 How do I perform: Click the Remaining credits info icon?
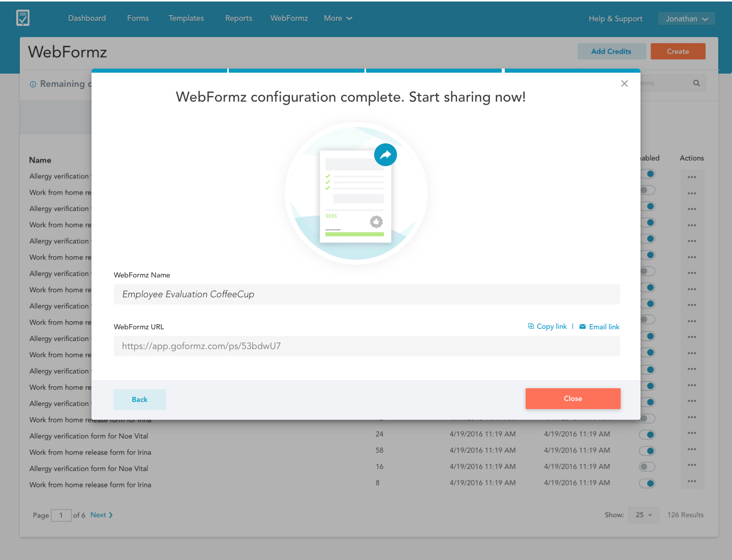point(33,84)
